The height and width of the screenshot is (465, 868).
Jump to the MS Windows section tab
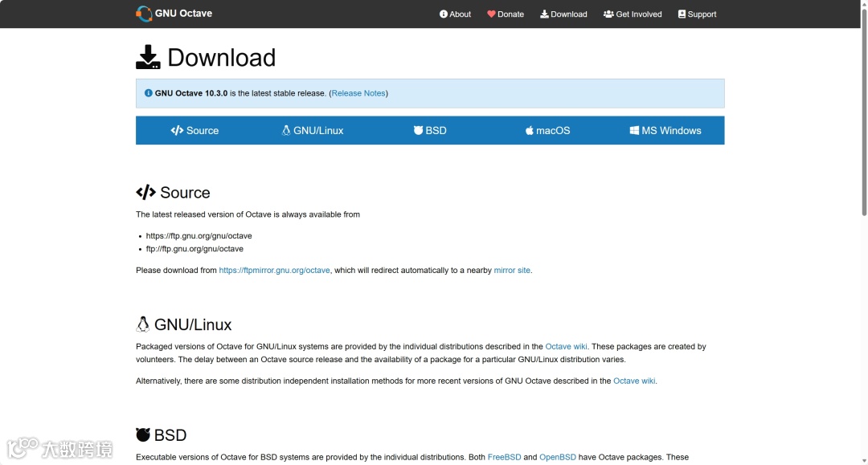click(x=665, y=130)
